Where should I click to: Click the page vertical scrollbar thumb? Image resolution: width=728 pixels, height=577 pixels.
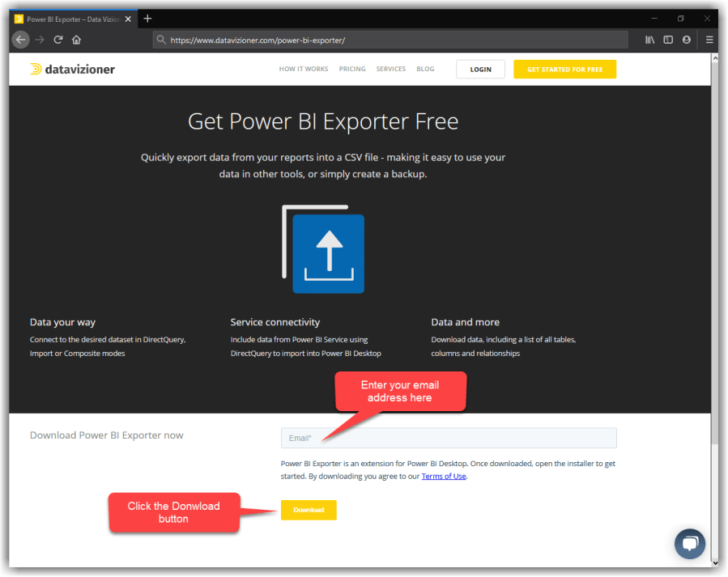pyautogui.click(x=714, y=253)
